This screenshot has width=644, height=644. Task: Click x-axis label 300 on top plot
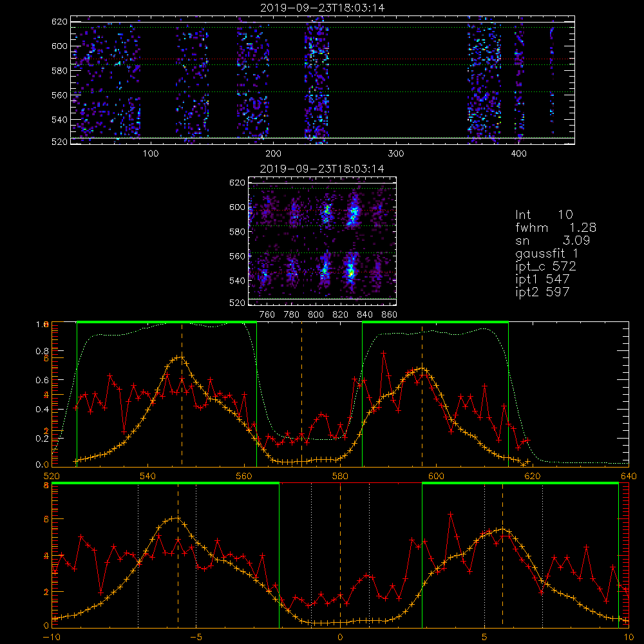tap(396, 154)
